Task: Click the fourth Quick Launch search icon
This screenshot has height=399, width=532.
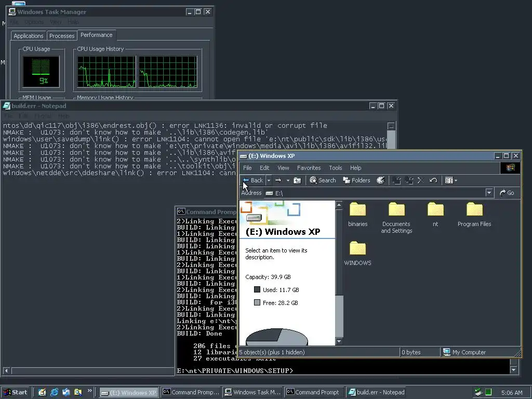Action: point(78,392)
